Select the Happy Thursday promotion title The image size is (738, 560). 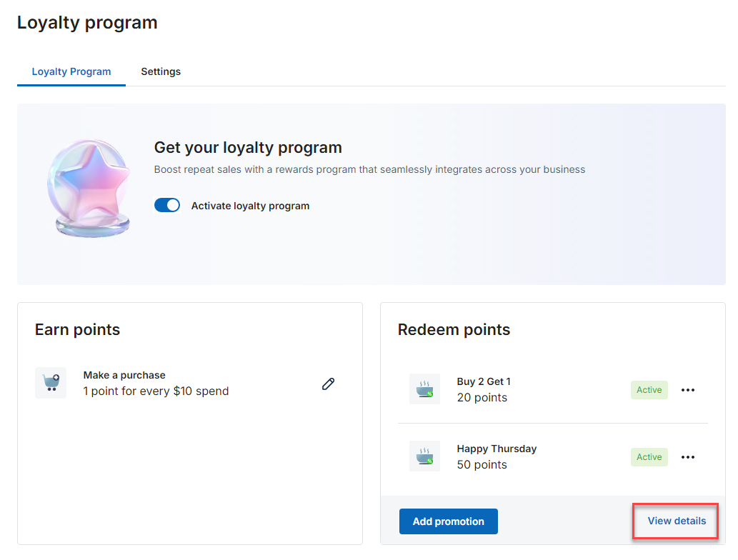[x=497, y=449]
